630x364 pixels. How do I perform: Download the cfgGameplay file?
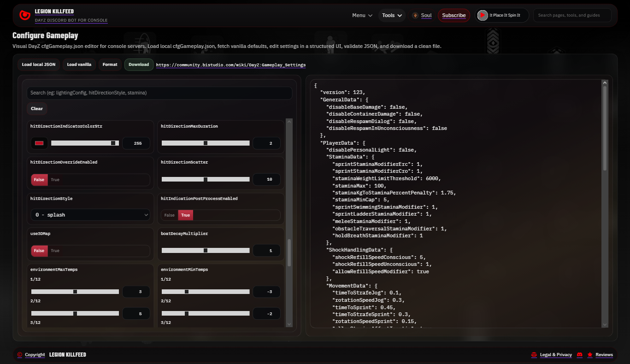click(139, 65)
